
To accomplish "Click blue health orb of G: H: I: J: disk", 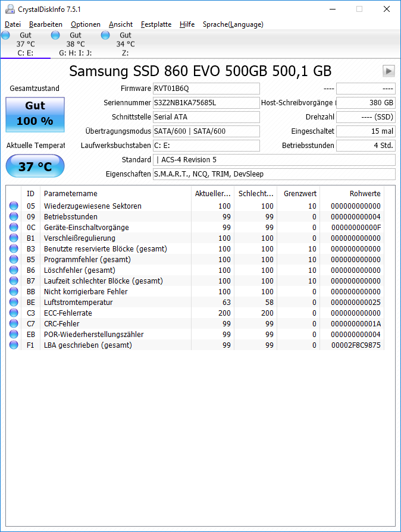I will point(55,35).
